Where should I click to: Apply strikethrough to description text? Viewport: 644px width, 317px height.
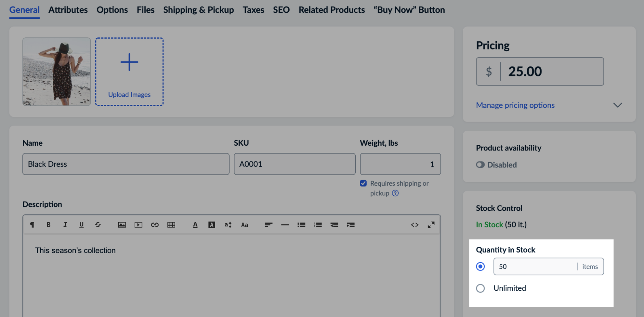[x=98, y=225]
